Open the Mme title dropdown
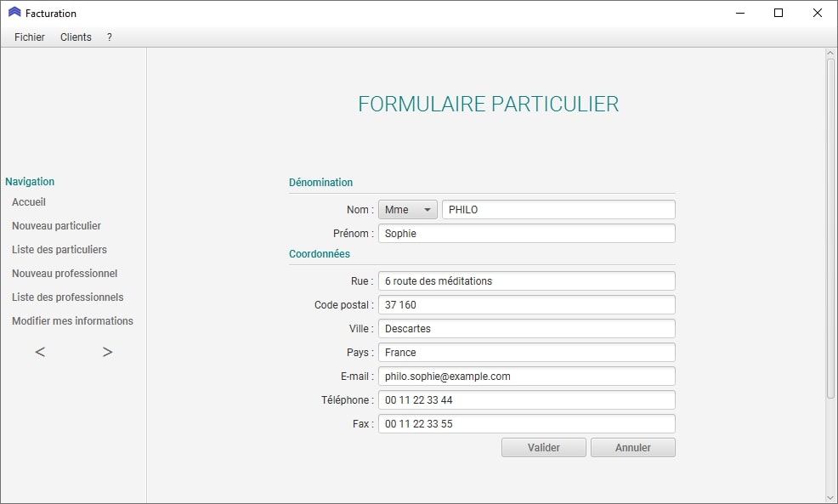The image size is (838, 504). [407, 210]
